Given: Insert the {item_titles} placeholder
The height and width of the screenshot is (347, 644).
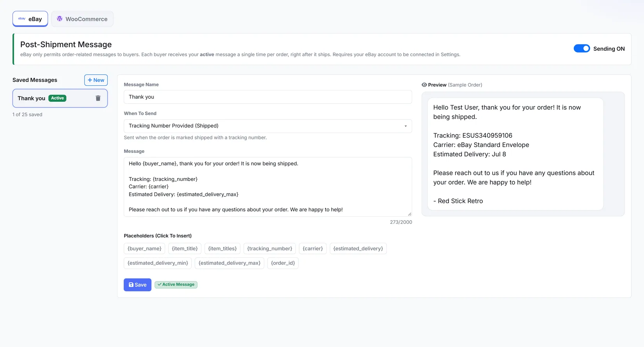Looking at the screenshot, I should point(222,249).
